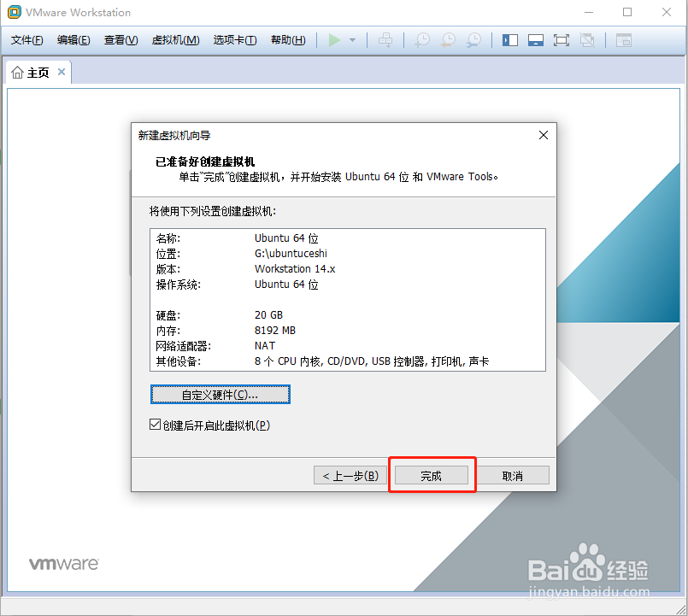Open the 文件(F) menu
Viewport: 688px width, 616px height.
(x=27, y=40)
